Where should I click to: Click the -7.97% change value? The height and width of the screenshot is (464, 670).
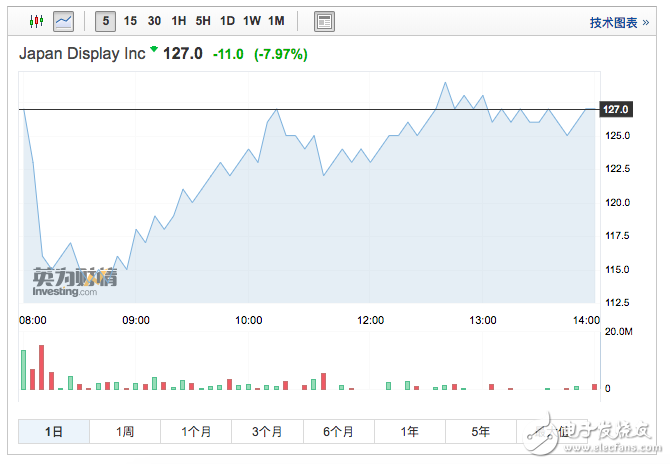(281, 54)
